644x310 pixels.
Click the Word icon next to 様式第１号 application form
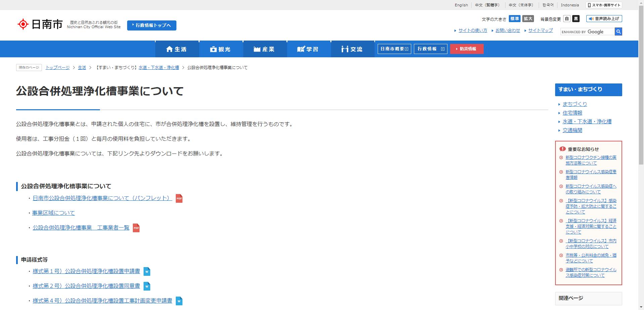(x=147, y=272)
